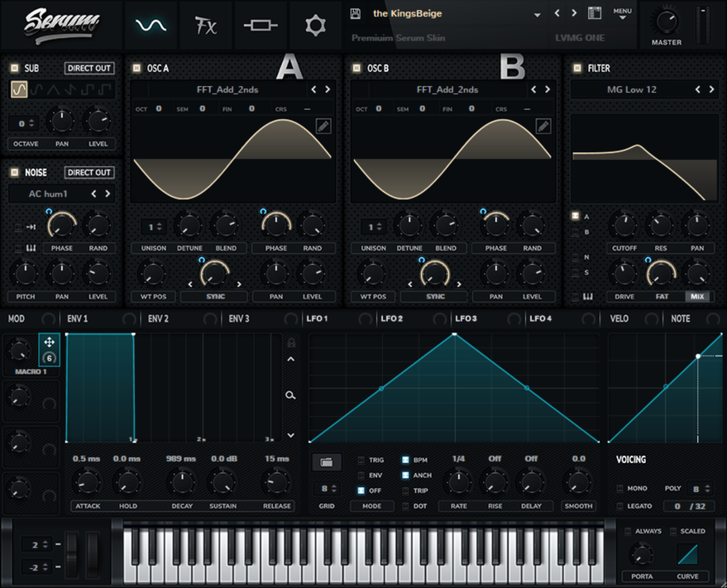This screenshot has height=588, width=727.
Task: Select next OSC A wavetable
Action: 328,89
